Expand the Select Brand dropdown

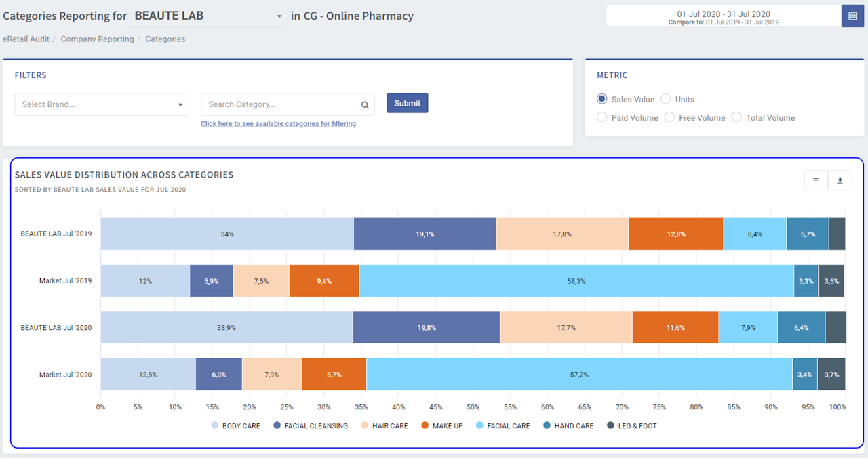point(102,104)
